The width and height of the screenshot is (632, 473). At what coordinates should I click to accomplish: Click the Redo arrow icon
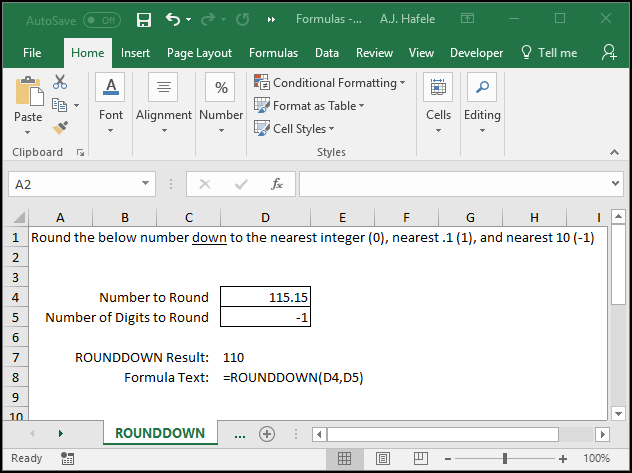(x=208, y=19)
